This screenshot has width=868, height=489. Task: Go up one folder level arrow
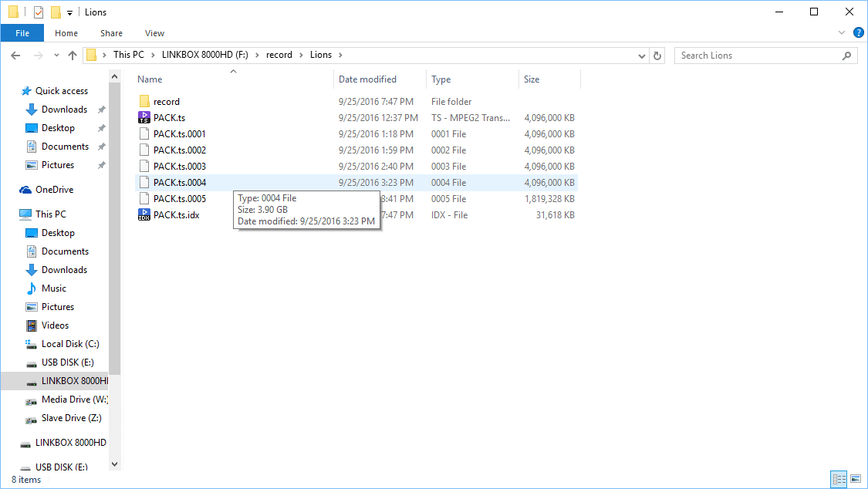[73, 56]
